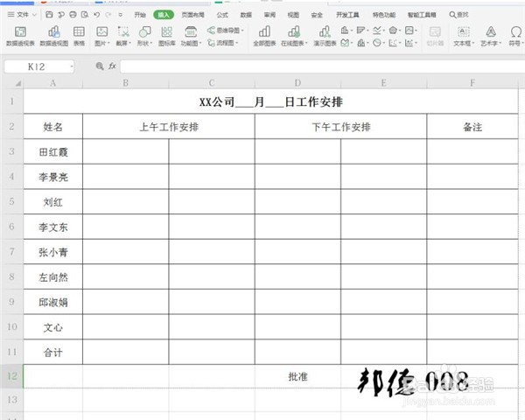Click the zoom magnifier icon beside fx

point(100,66)
